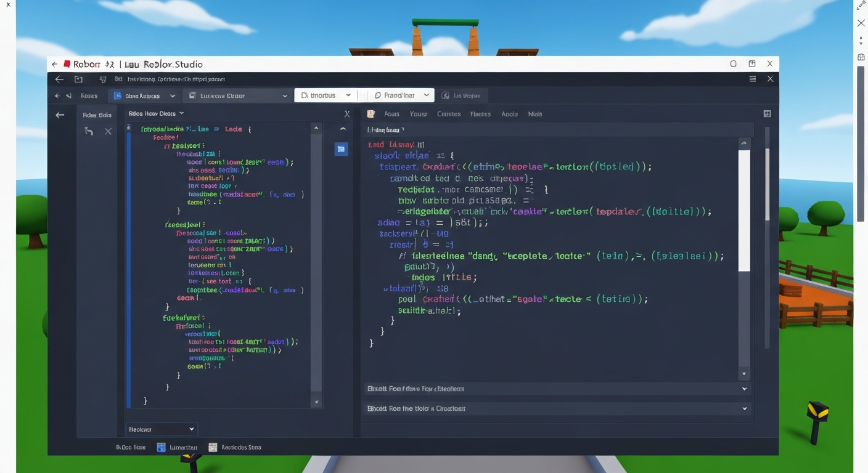Switch to the 'Abais' tab
Image resolution: width=868 pixels, height=473 pixels.
(391, 114)
